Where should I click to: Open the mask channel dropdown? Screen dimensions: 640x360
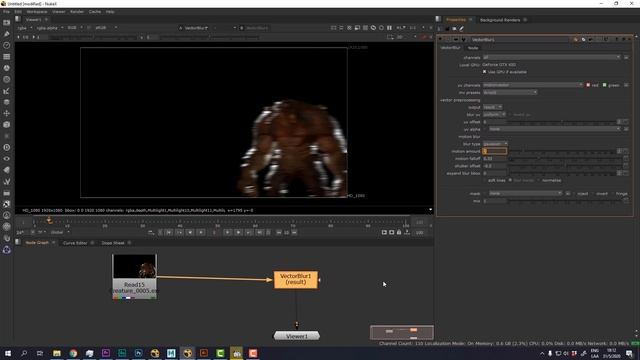(525, 193)
